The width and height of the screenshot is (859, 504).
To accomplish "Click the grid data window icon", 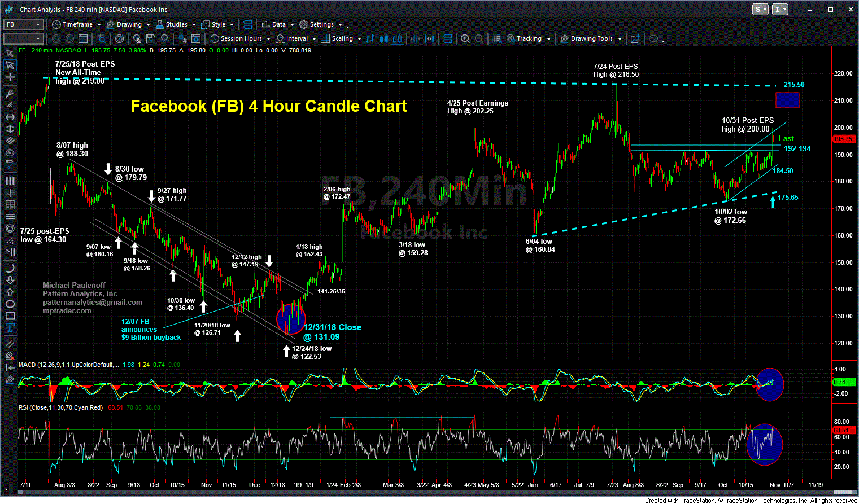I will click(x=496, y=38).
